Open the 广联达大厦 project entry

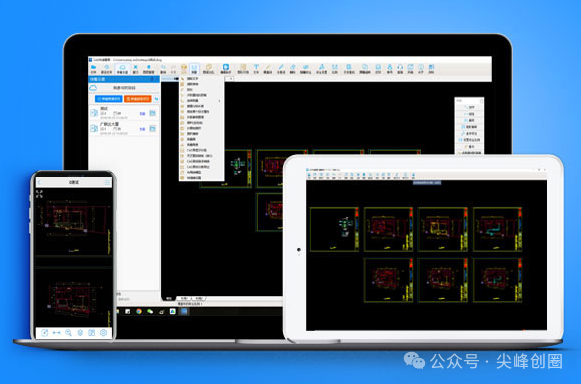point(124,127)
